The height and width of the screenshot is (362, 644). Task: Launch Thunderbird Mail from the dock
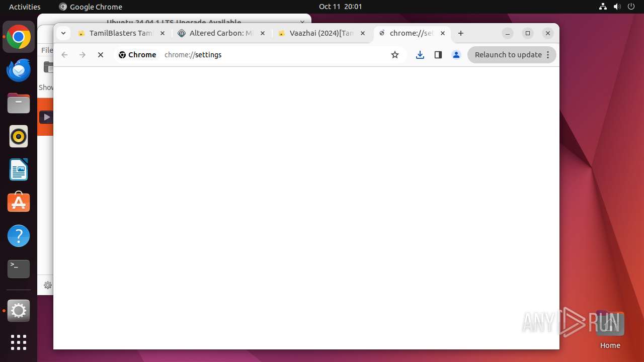19,70
